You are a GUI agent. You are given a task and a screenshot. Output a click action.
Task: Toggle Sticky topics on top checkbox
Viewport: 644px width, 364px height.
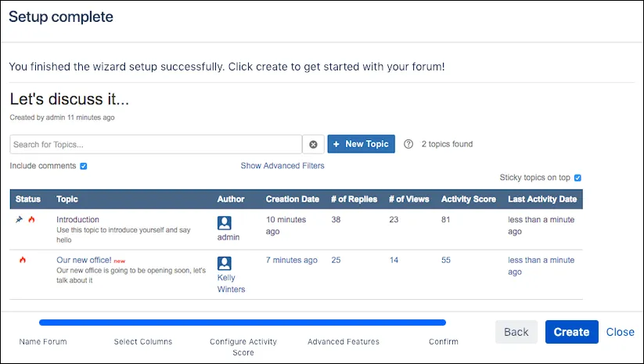[x=577, y=178]
